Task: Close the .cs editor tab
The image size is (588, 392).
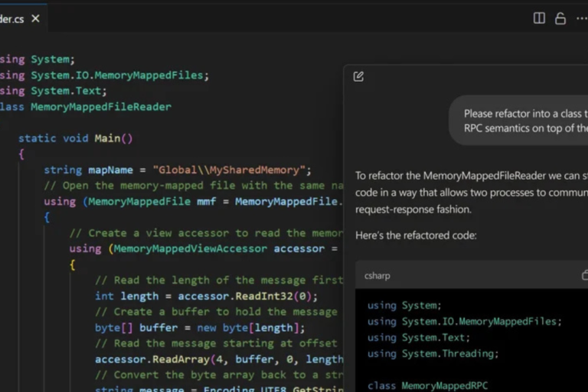Action: click(36, 18)
